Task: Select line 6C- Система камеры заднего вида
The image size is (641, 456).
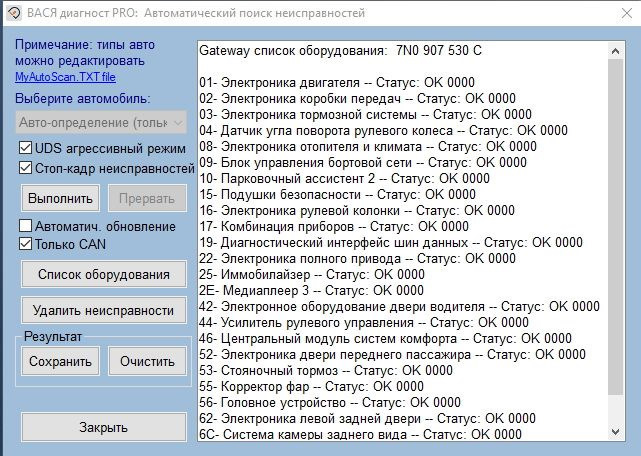Action: coord(361,434)
